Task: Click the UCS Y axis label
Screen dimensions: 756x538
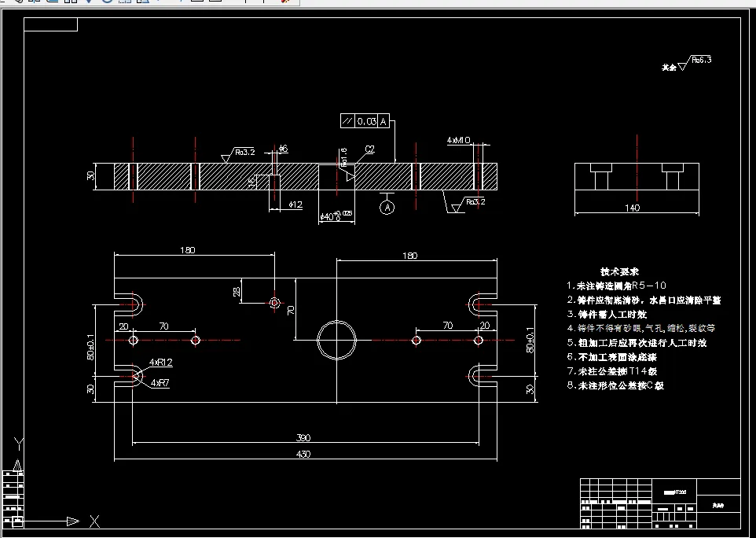Action: pos(18,444)
